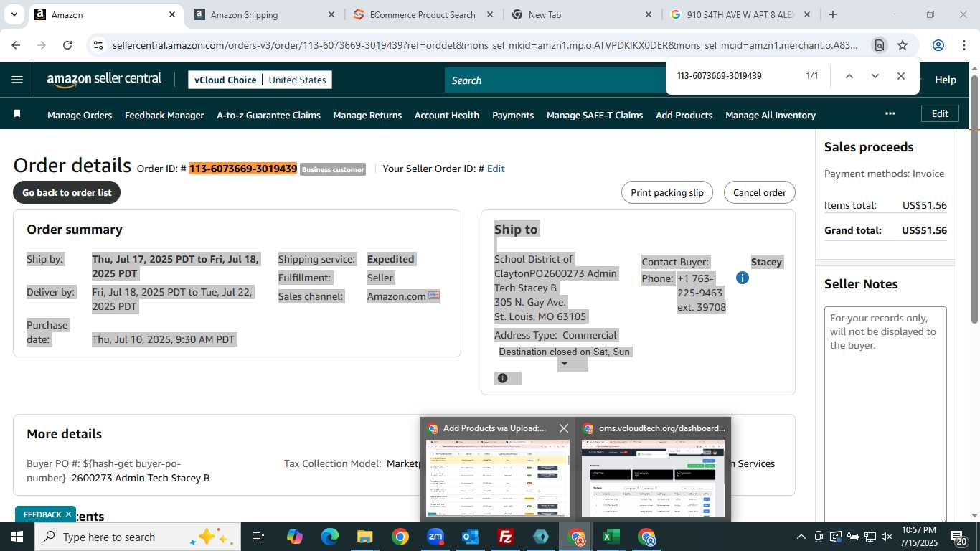The image size is (980, 551).
Task: Open Manage Returns menu item
Action: click(x=367, y=115)
